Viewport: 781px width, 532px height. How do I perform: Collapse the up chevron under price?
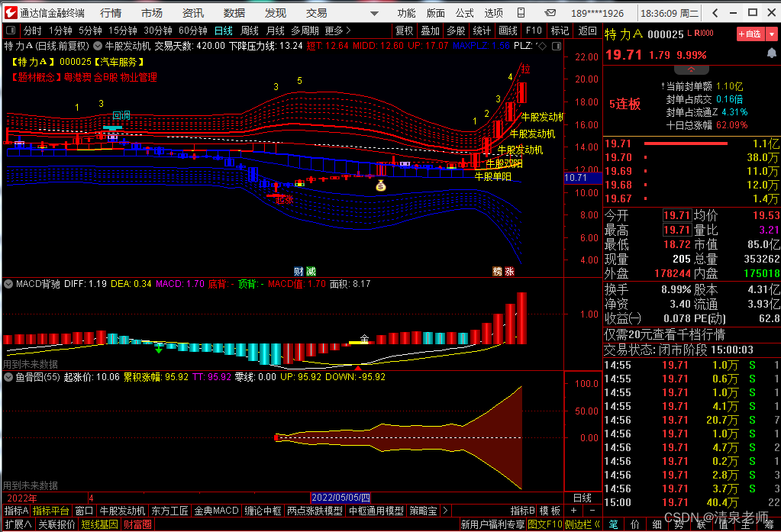692,69
